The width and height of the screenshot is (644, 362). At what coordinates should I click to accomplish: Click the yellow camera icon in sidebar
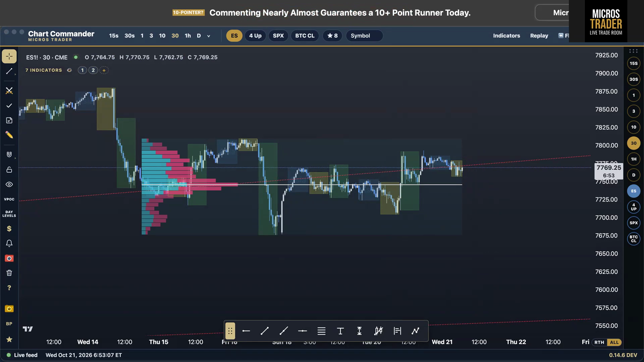pos(9,309)
